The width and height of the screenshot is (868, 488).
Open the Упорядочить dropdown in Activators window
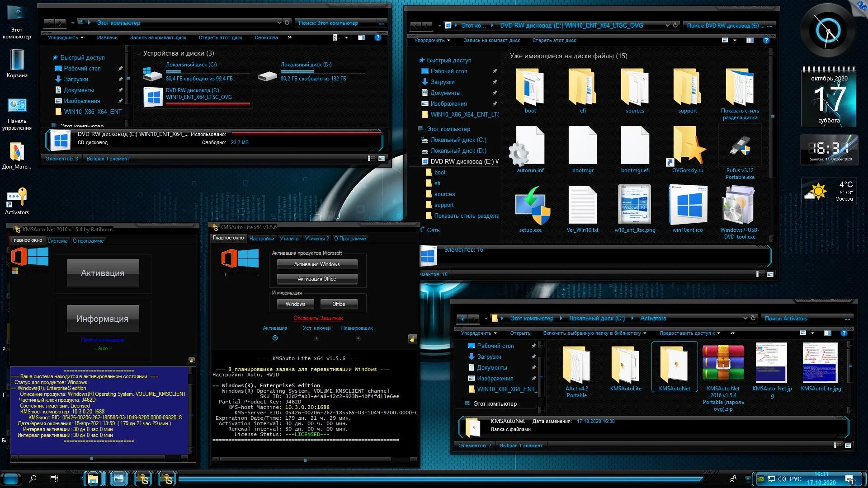tap(479, 333)
